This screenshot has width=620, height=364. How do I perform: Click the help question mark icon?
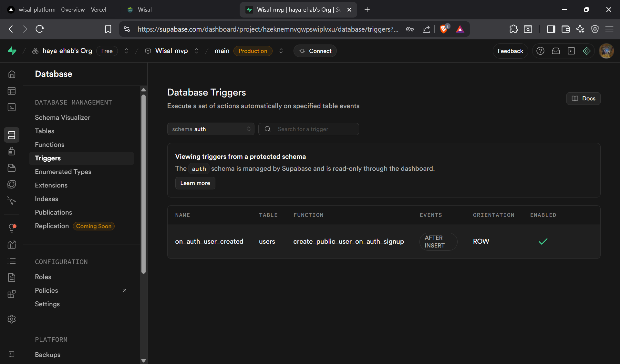click(540, 51)
